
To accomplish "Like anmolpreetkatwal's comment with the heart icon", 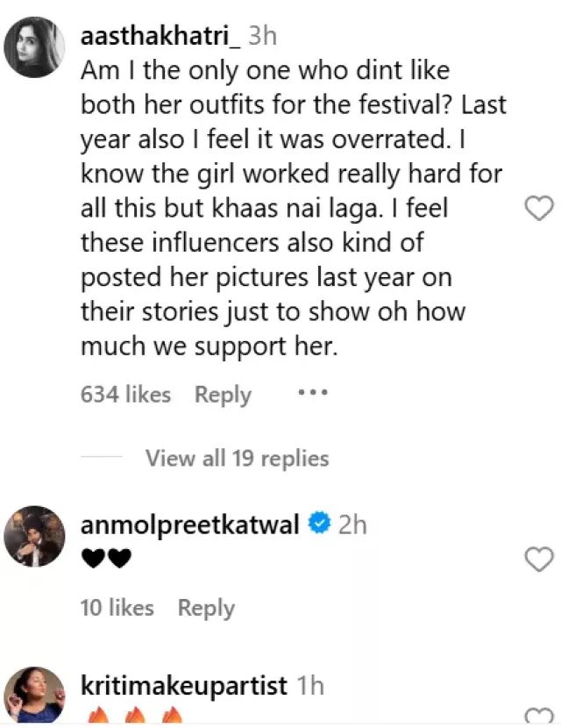I will [538, 558].
